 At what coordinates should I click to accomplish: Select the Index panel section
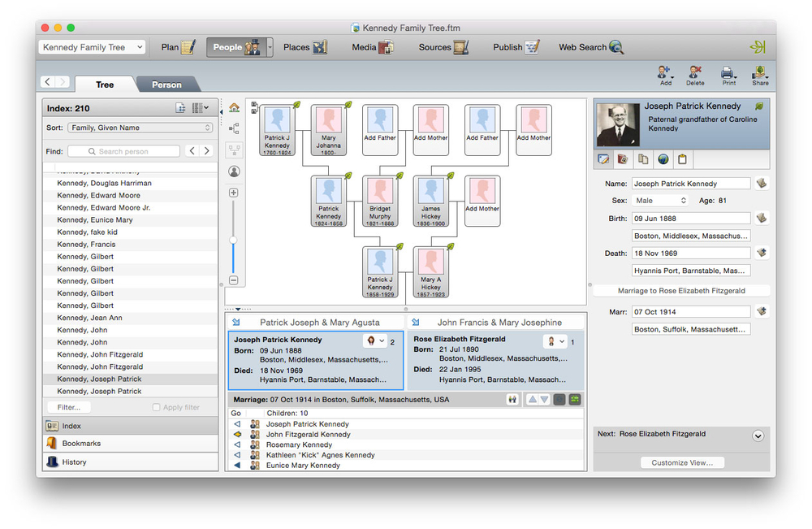point(131,426)
